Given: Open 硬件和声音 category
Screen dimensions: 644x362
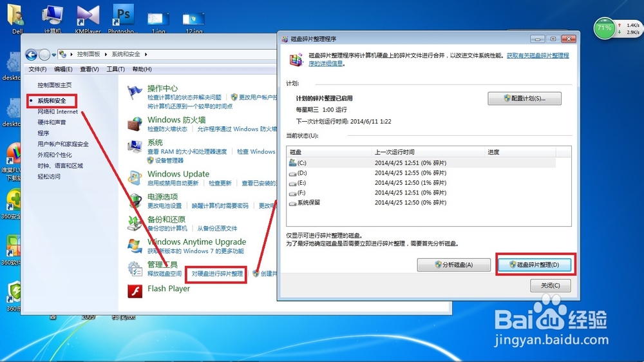Looking at the screenshot, I should (x=52, y=122).
